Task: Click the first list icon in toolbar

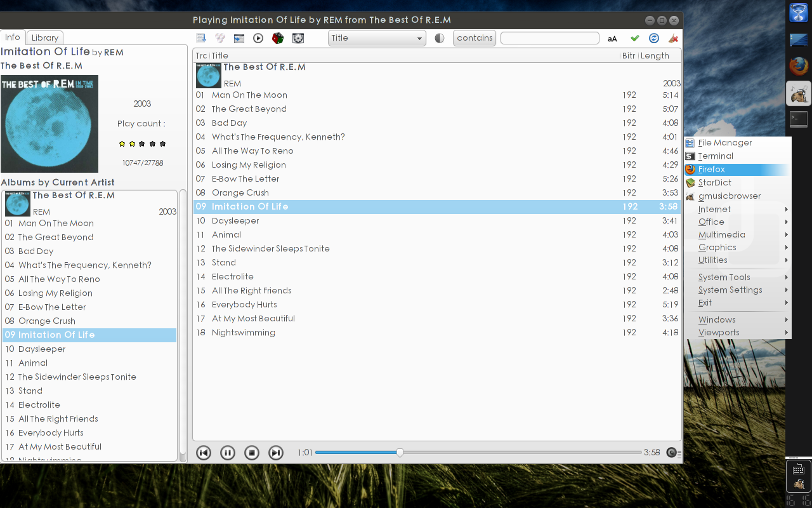Action: point(201,38)
